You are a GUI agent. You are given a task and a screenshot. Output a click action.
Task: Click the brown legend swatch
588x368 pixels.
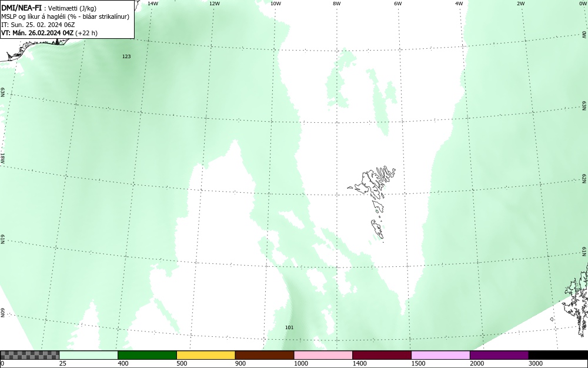(x=265, y=355)
